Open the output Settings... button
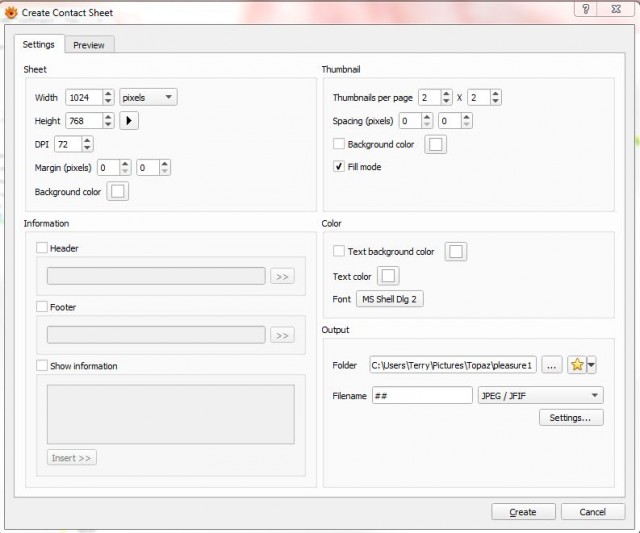The height and width of the screenshot is (533, 640). [x=571, y=418]
